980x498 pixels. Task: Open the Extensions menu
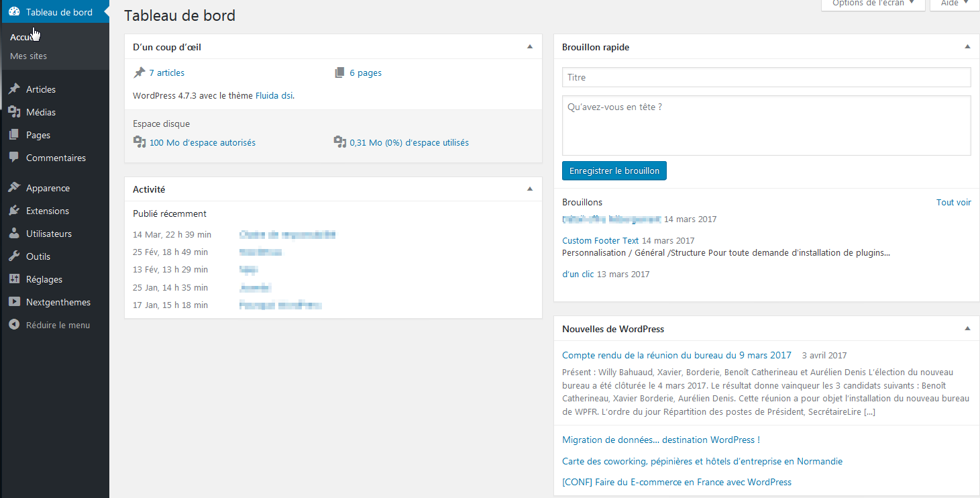point(54,211)
